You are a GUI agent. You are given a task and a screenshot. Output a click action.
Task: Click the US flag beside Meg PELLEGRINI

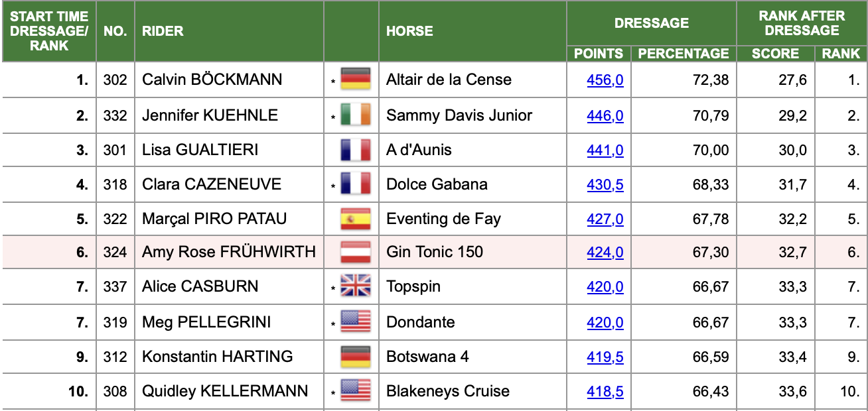[x=355, y=322]
